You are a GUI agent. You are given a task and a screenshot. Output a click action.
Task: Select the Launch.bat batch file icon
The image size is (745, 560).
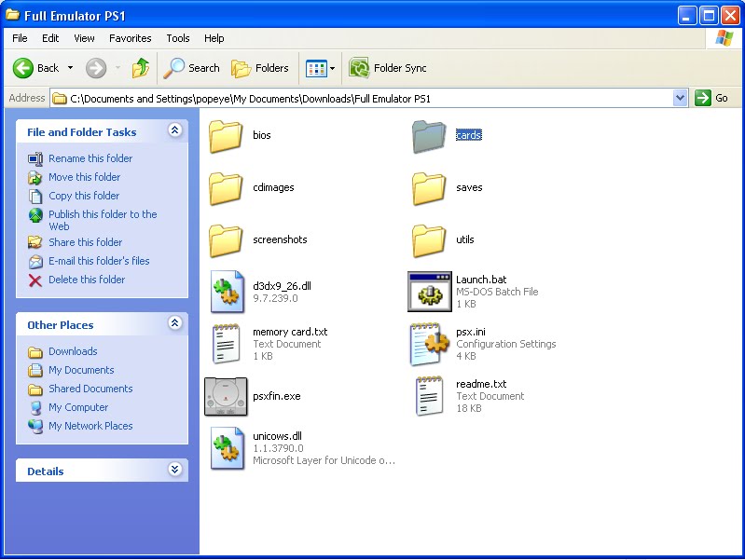(430, 292)
